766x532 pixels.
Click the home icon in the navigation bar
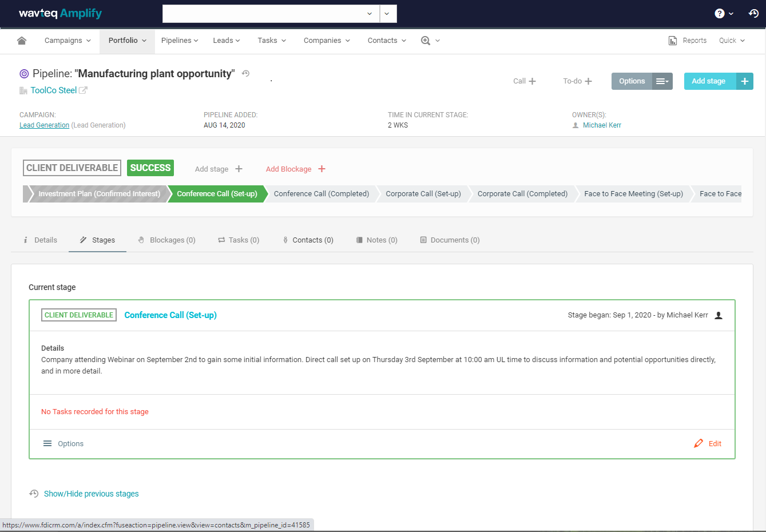[22, 40]
